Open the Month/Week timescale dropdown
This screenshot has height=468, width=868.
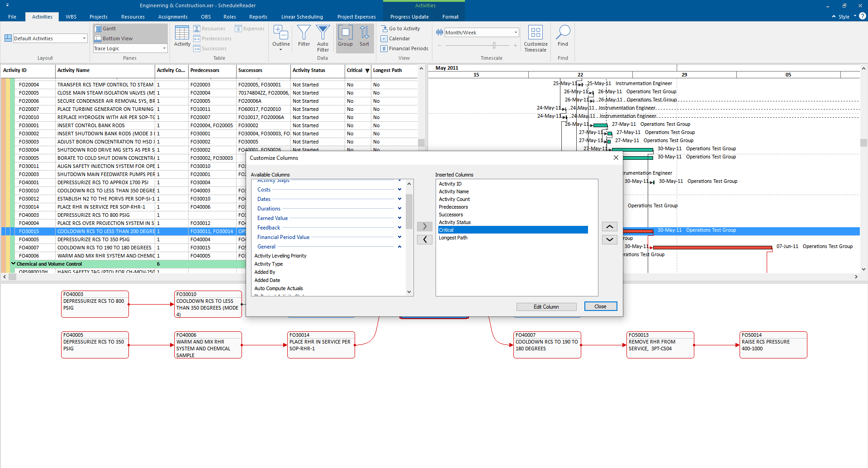516,33
